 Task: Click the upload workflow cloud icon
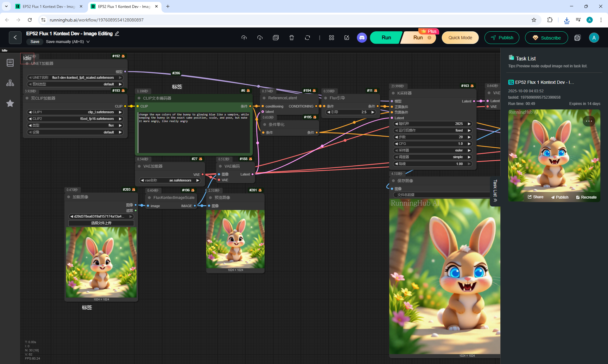244,38
